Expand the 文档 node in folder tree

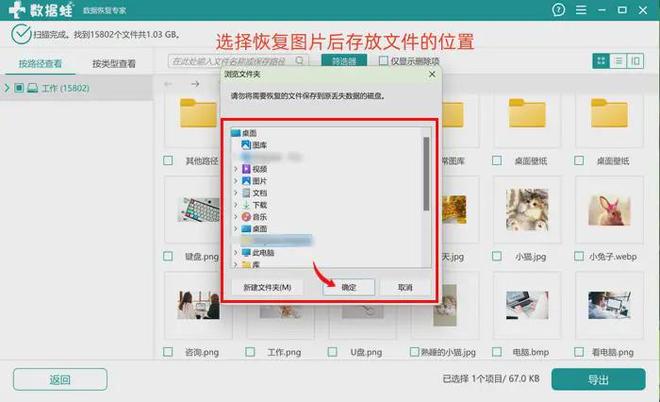[236, 193]
